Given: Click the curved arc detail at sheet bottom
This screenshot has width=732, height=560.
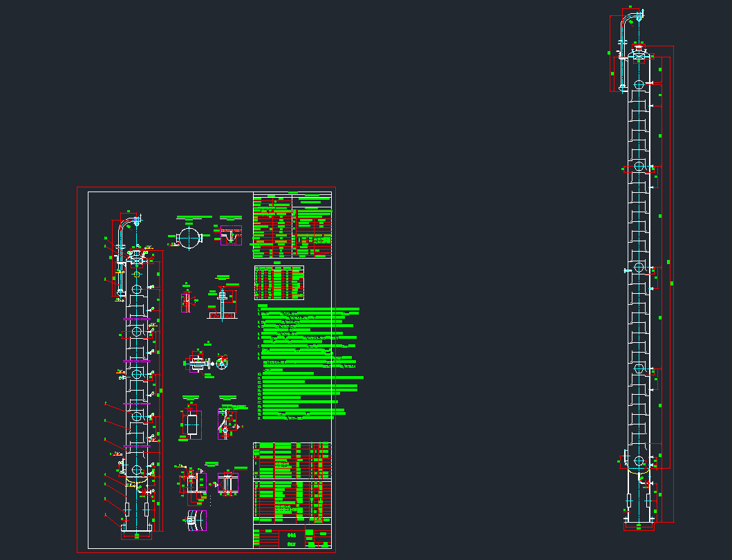Looking at the screenshot, I should click(x=196, y=520).
